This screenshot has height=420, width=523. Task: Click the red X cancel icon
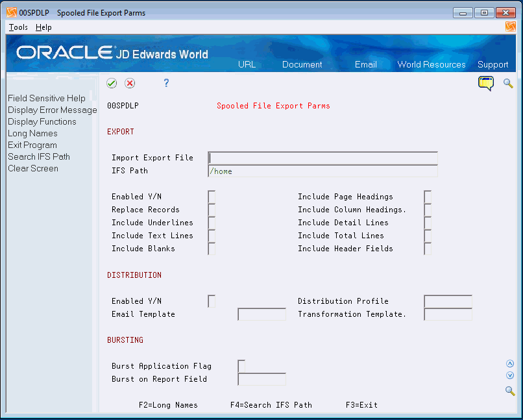[x=130, y=83]
